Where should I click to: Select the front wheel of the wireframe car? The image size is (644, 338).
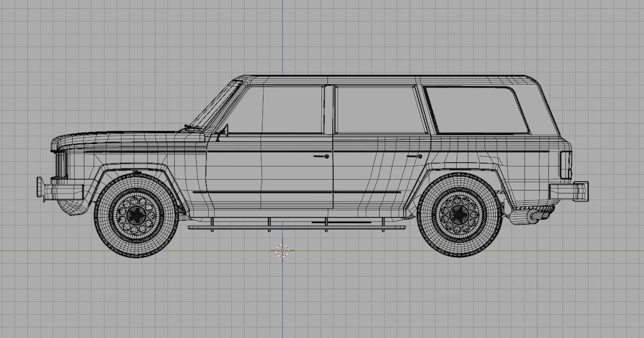point(137,215)
